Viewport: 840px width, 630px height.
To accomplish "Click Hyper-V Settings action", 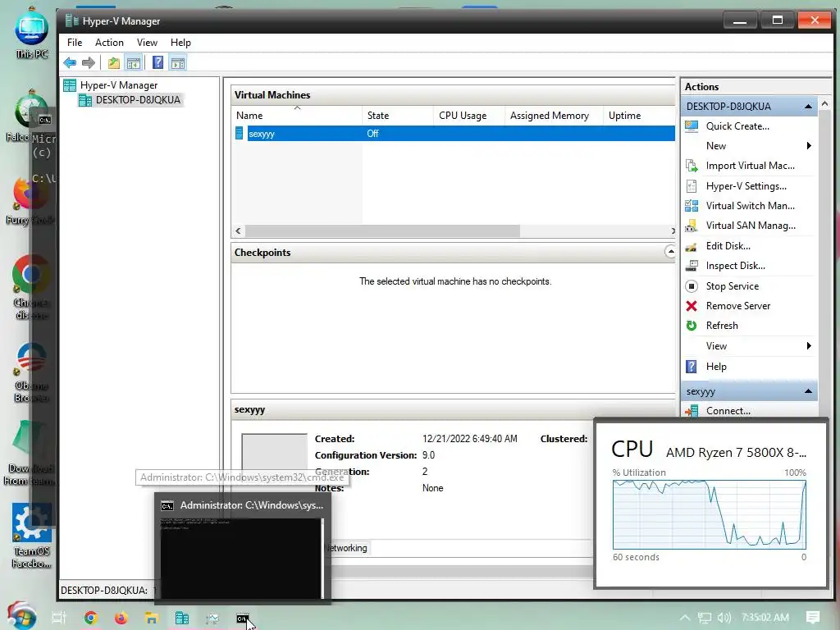I will [x=746, y=186].
